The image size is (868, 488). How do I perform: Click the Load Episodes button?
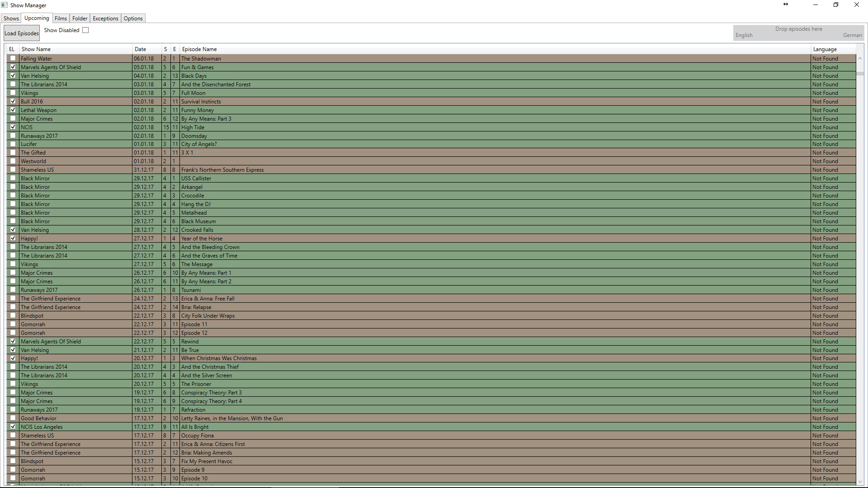point(22,33)
